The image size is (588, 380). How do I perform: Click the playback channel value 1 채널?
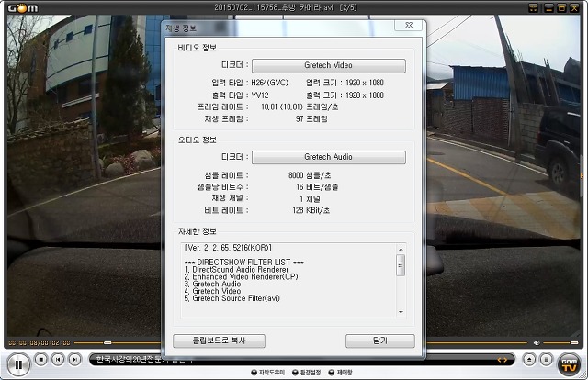[310, 198]
